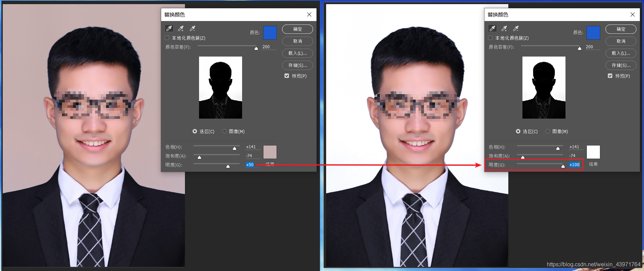
Task: Select subtract-from-sample eyedropper in left dialog
Action: point(193,28)
